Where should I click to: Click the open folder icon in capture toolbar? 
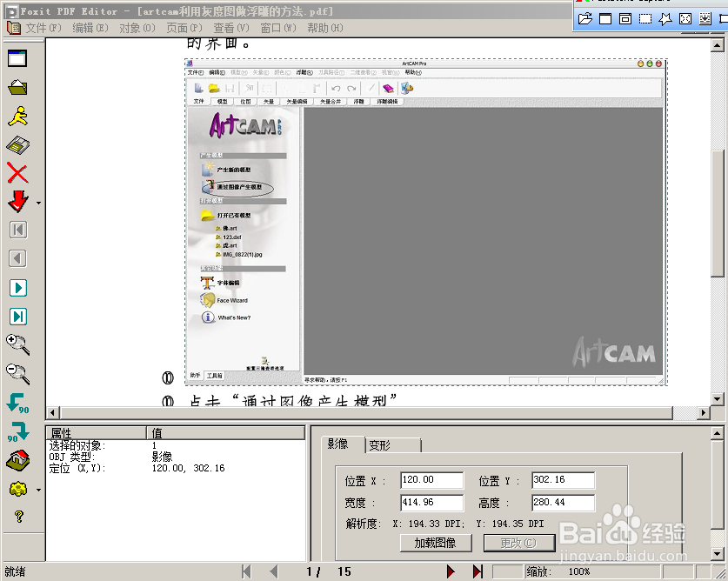(x=585, y=18)
